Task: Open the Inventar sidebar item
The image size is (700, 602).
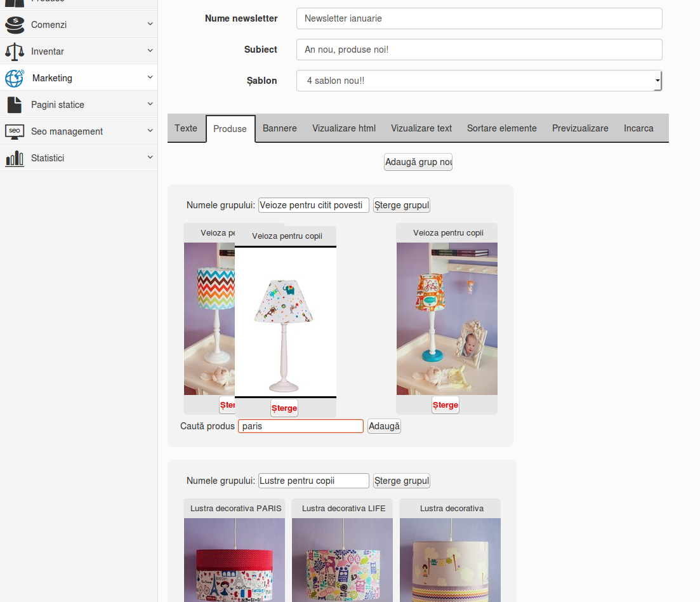Action: (79, 51)
